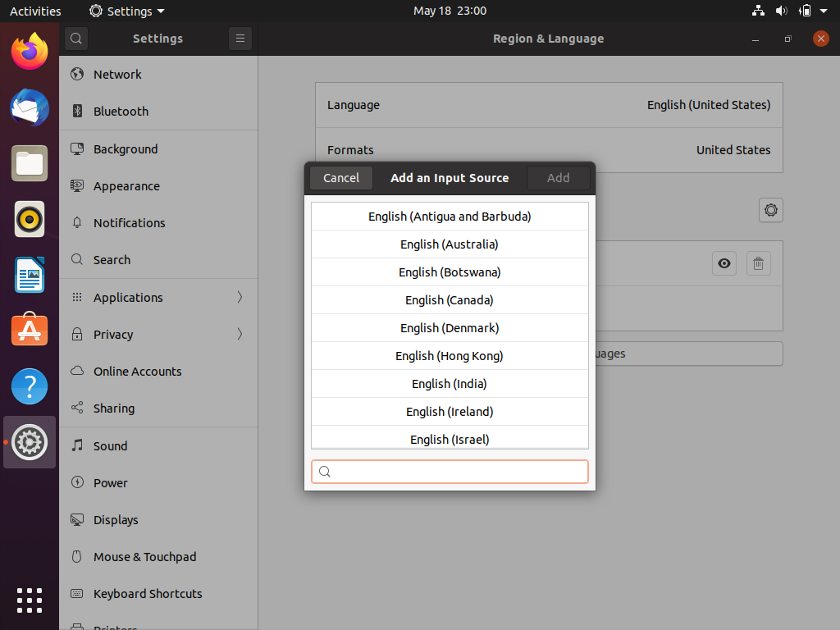Click the Add button in dialog header

point(558,178)
